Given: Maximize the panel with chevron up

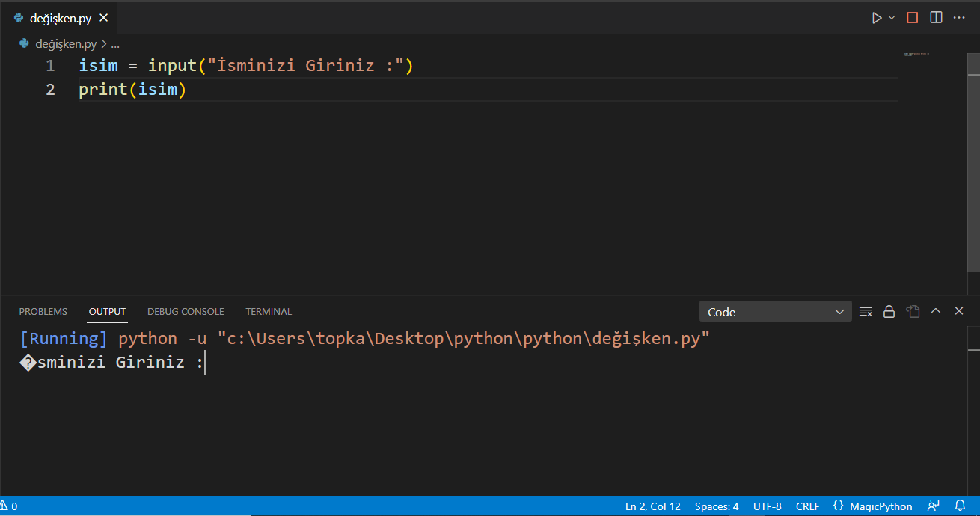Looking at the screenshot, I should pyautogui.click(x=936, y=311).
